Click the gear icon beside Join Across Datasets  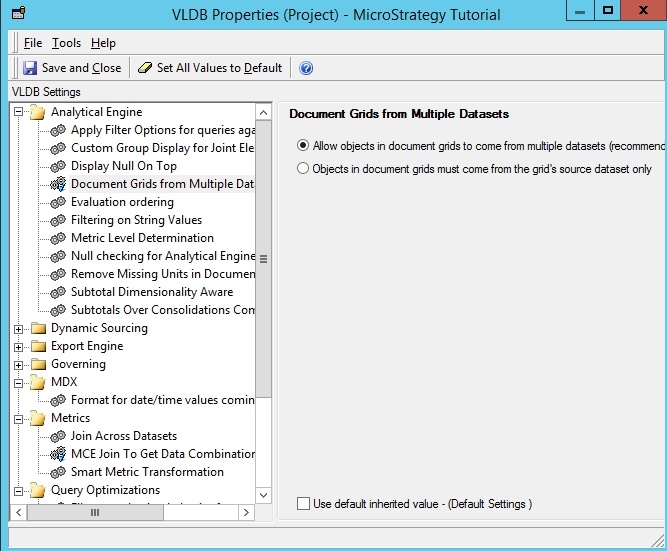[x=58, y=436]
